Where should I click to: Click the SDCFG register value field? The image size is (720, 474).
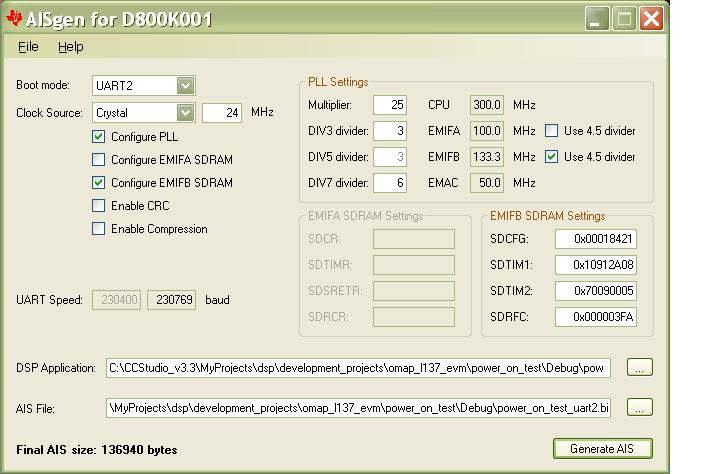pyautogui.click(x=596, y=239)
